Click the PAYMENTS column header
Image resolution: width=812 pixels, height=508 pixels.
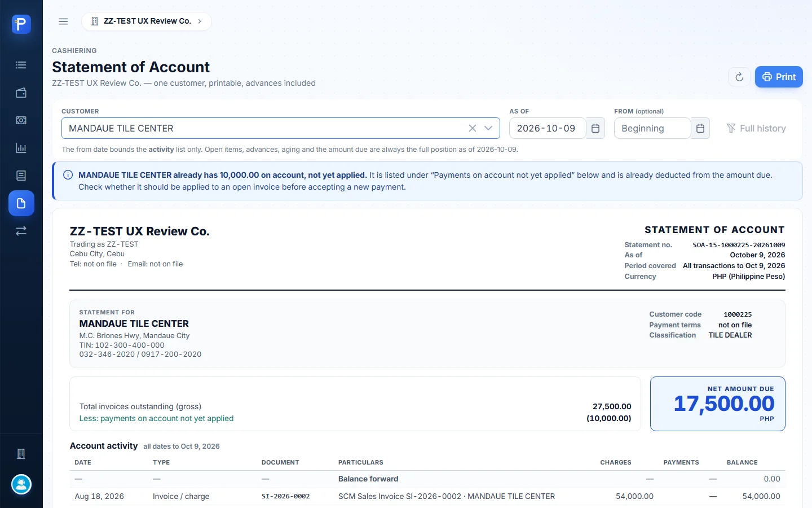(681, 462)
